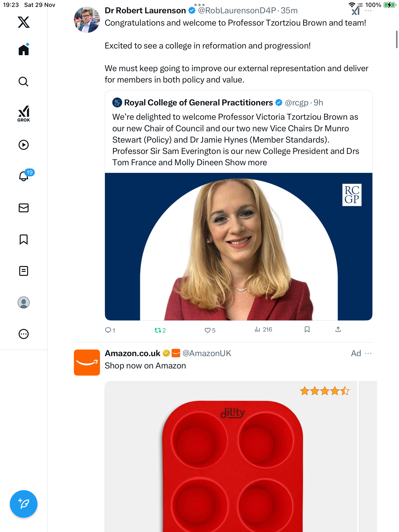
Task: Open the @AmazonUK handle link
Action: click(x=207, y=353)
